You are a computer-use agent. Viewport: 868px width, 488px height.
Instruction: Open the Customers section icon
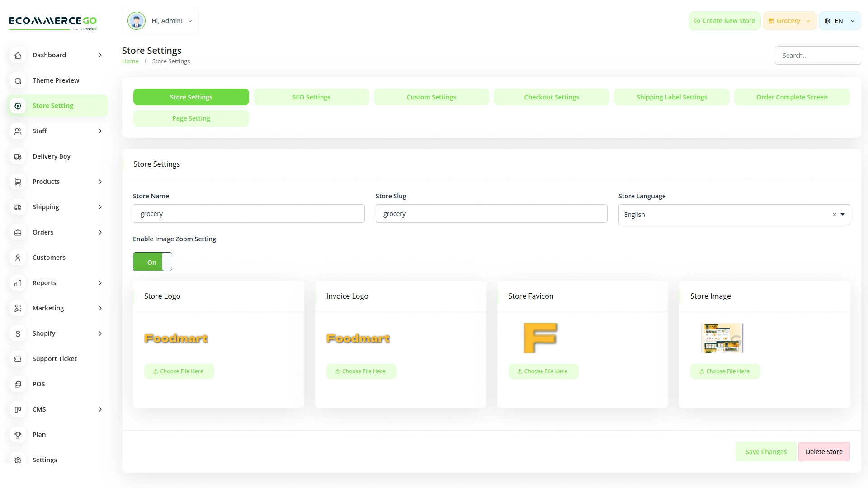[x=18, y=258]
